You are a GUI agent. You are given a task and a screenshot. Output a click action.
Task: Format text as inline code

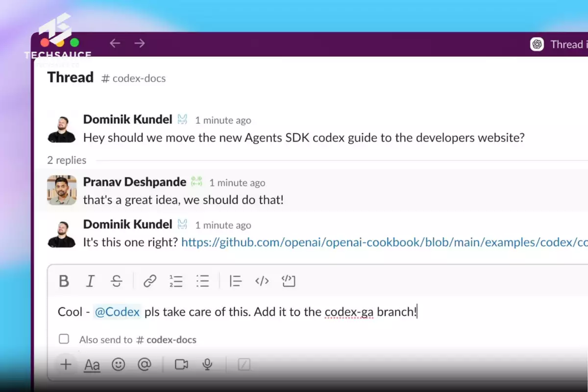click(262, 281)
